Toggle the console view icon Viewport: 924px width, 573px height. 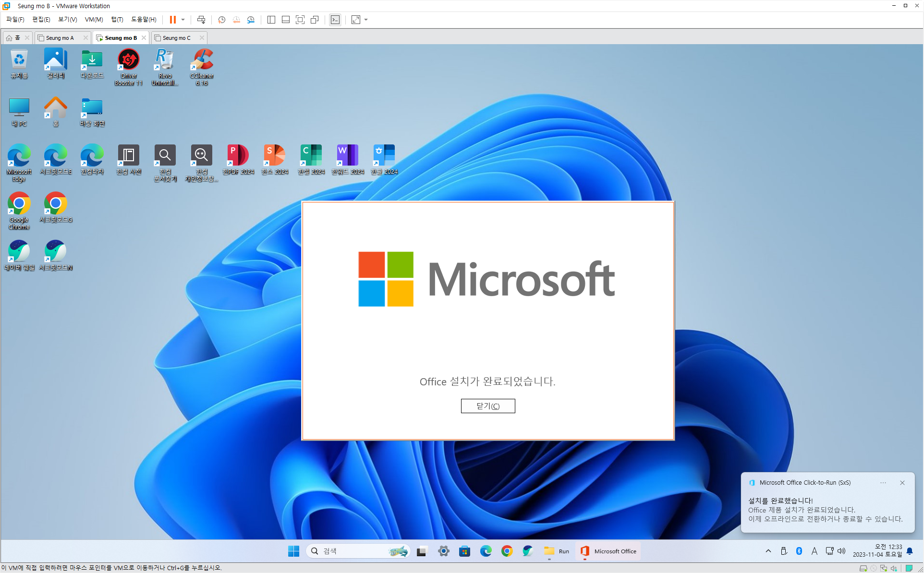335,20
